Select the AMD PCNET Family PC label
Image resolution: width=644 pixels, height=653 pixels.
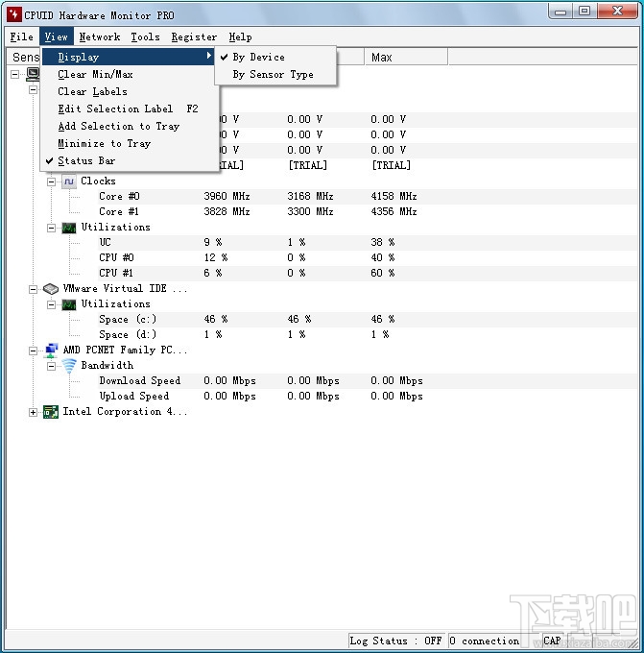pyautogui.click(x=125, y=351)
